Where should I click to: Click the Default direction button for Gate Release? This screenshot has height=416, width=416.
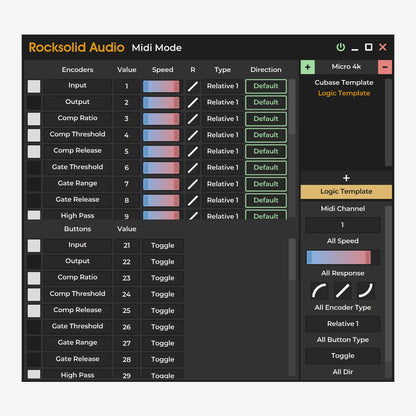tap(266, 200)
